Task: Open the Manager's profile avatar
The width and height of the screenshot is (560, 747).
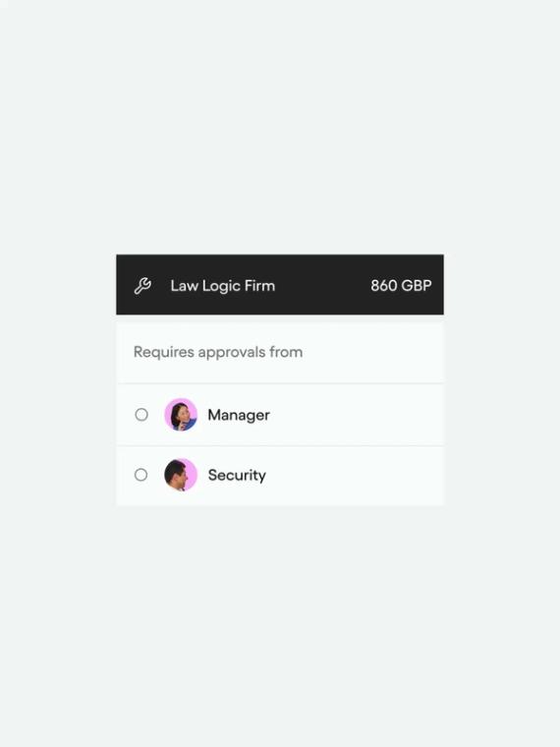Action: 181,415
